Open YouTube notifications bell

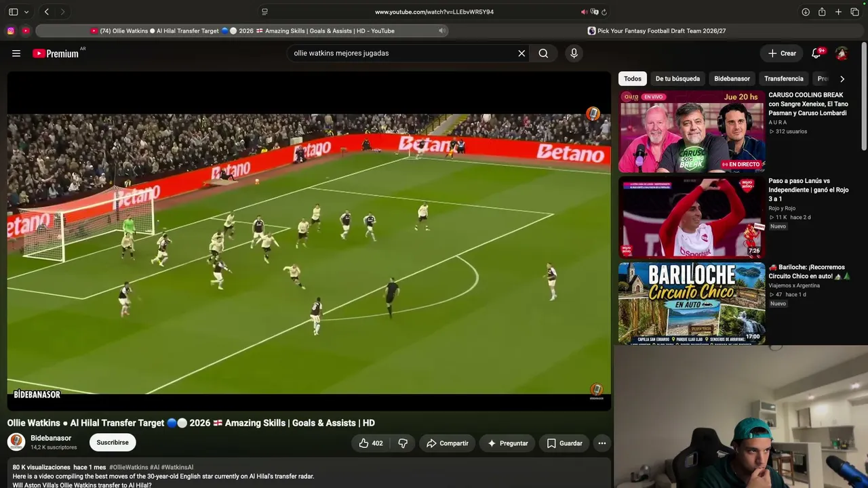pyautogui.click(x=816, y=54)
